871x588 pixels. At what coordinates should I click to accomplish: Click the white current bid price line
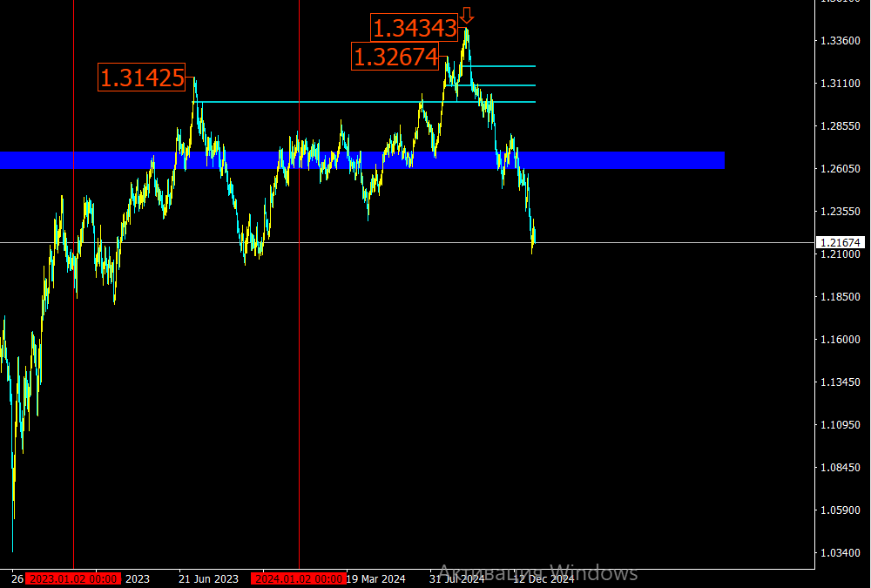[x=407, y=242]
